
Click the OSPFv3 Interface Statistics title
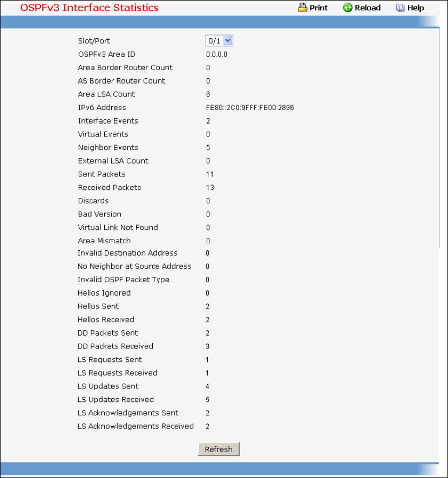pos(89,8)
